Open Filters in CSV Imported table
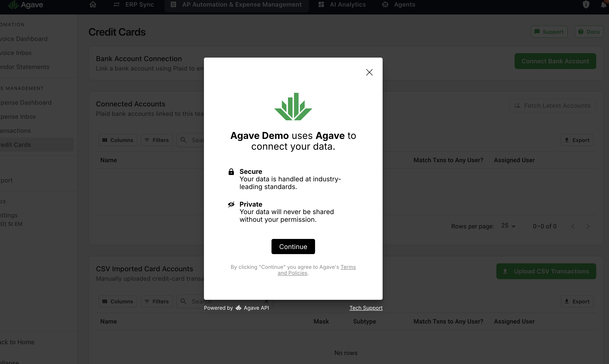 [157, 301]
